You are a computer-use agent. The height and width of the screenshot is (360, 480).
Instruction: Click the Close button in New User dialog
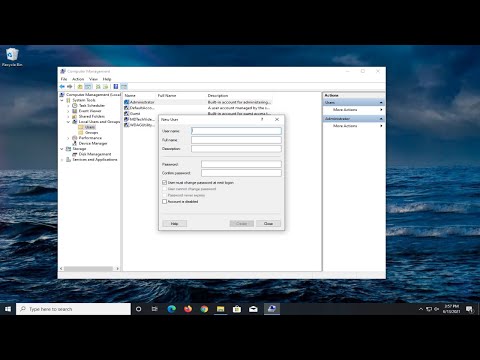pyautogui.click(x=268, y=223)
